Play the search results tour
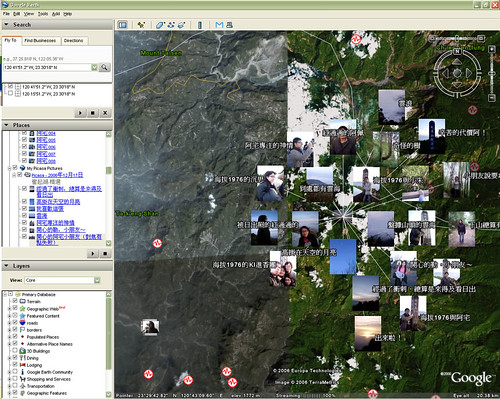The height and width of the screenshot is (399, 500). tap(80, 113)
